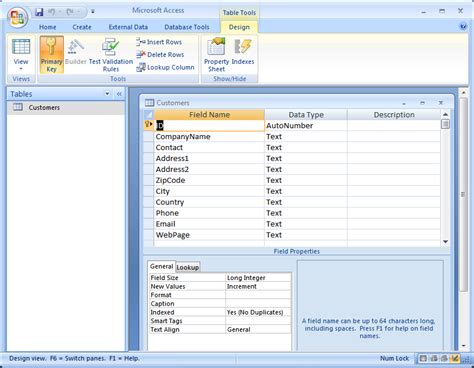
Task: Click the Field Name column header
Action: [x=209, y=115]
